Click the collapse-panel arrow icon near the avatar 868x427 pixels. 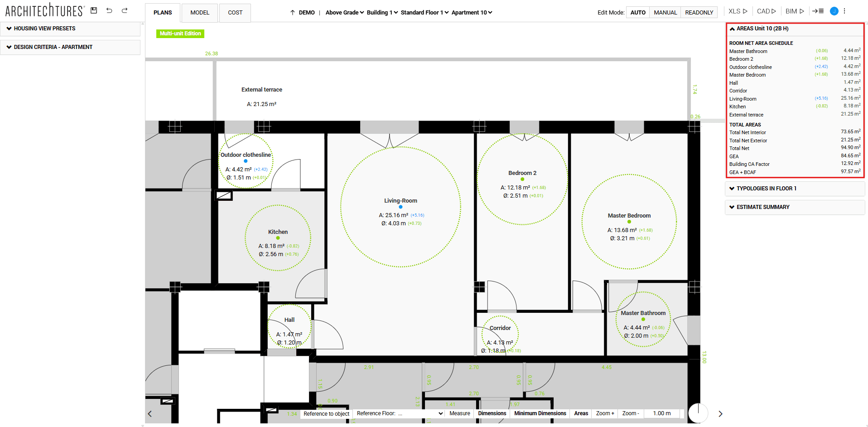pyautogui.click(x=818, y=11)
